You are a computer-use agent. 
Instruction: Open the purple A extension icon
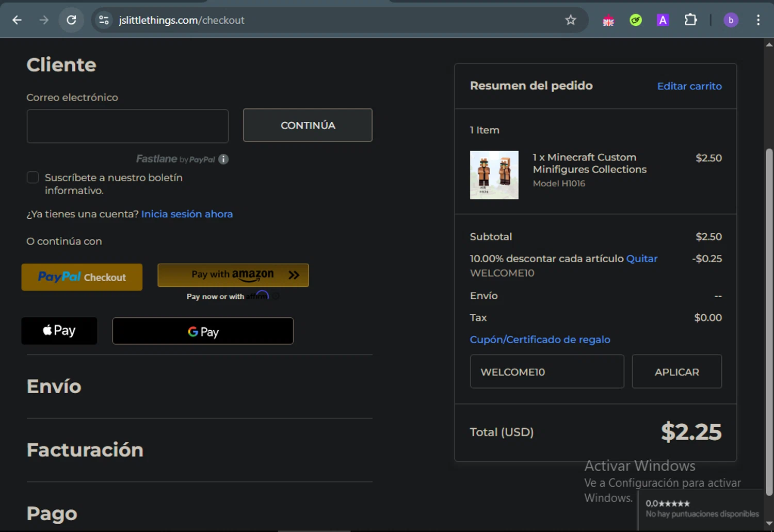tap(663, 20)
